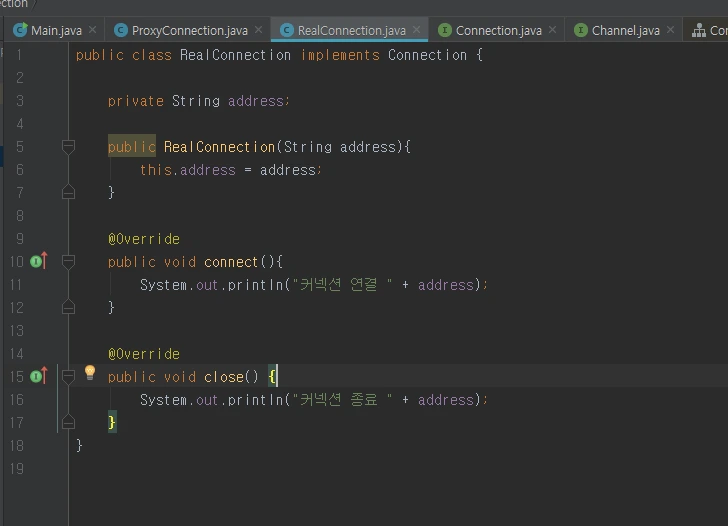Click the highlighted closing brace on line 17
This screenshot has width=728, height=526.
pyautogui.click(x=112, y=422)
